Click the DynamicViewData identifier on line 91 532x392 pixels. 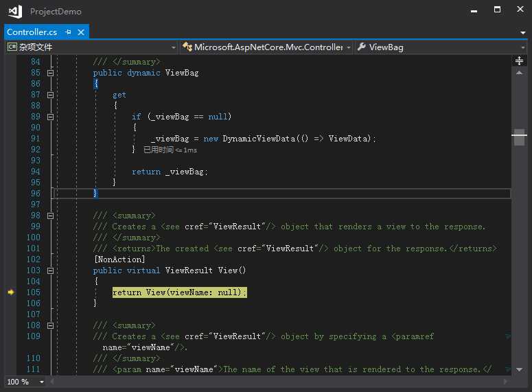pyautogui.click(x=259, y=139)
